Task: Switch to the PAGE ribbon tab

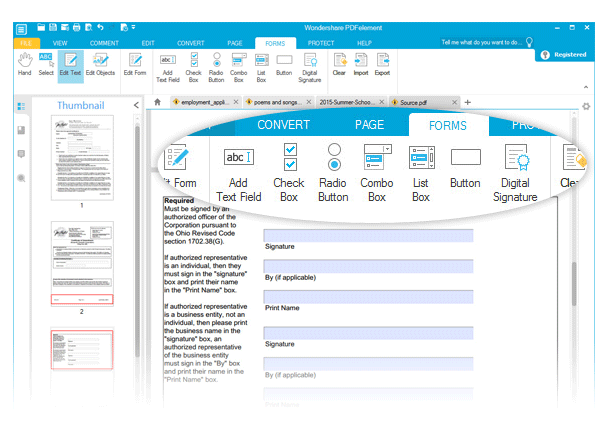Action: (235, 43)
